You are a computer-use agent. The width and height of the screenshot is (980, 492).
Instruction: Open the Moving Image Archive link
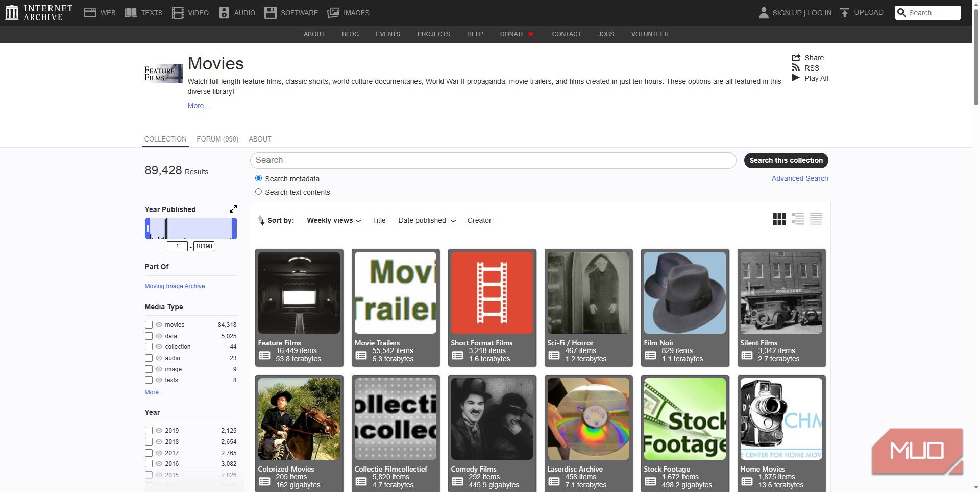tap(175, 286)
